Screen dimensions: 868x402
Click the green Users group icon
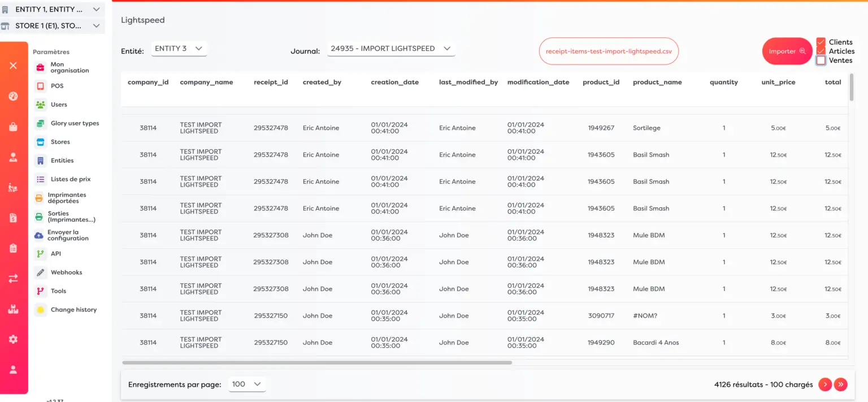pos(40,105)
